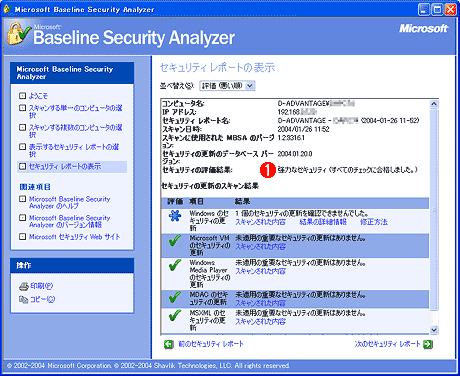
Task: Click the green check icon for MSXML row
Action: [175, 315]
